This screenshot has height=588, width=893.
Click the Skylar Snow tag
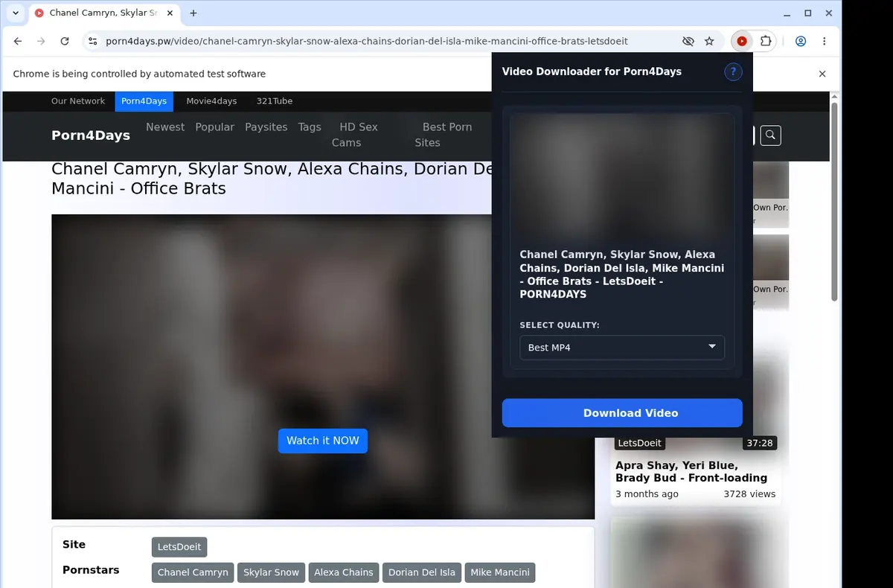pos(271,572)
